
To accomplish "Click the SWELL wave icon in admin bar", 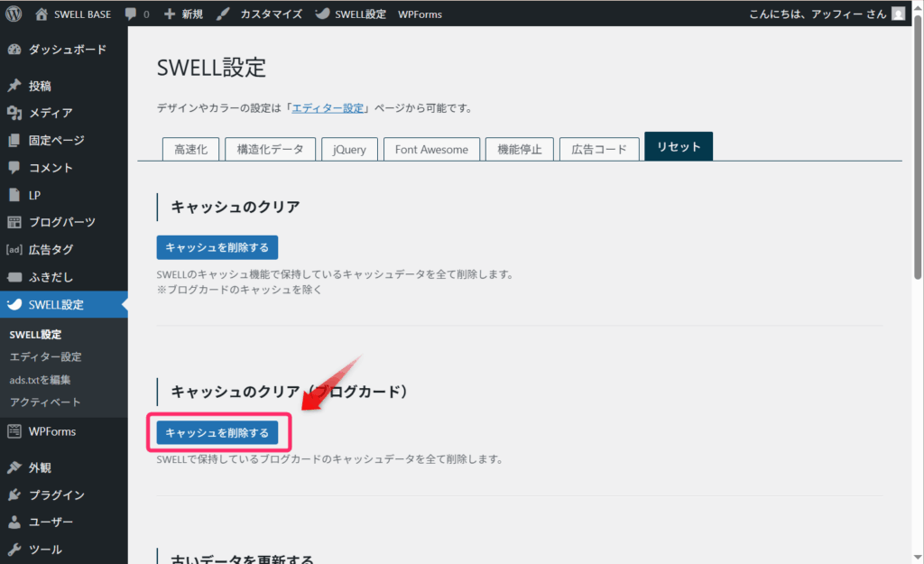I will click(322, 13).
